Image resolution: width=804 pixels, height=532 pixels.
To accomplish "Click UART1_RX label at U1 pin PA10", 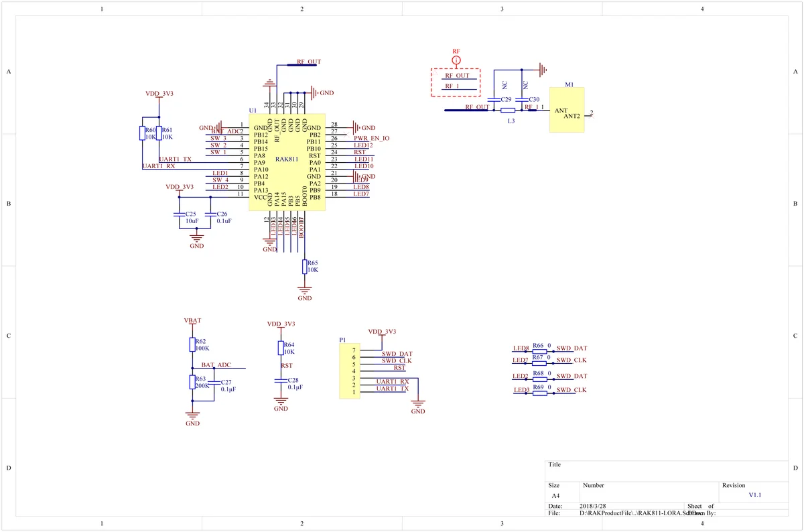I will (159, 165).
